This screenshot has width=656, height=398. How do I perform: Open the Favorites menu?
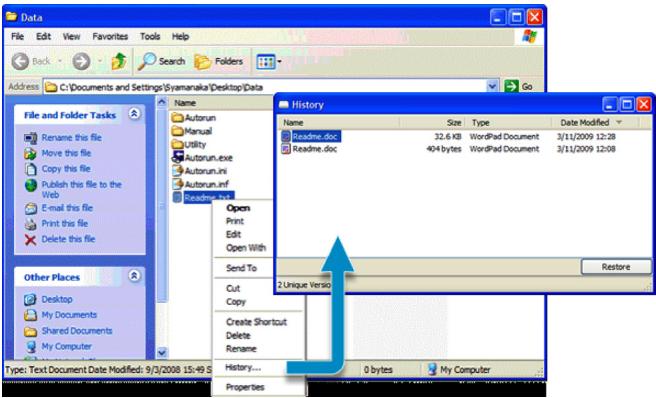point(110,36)
